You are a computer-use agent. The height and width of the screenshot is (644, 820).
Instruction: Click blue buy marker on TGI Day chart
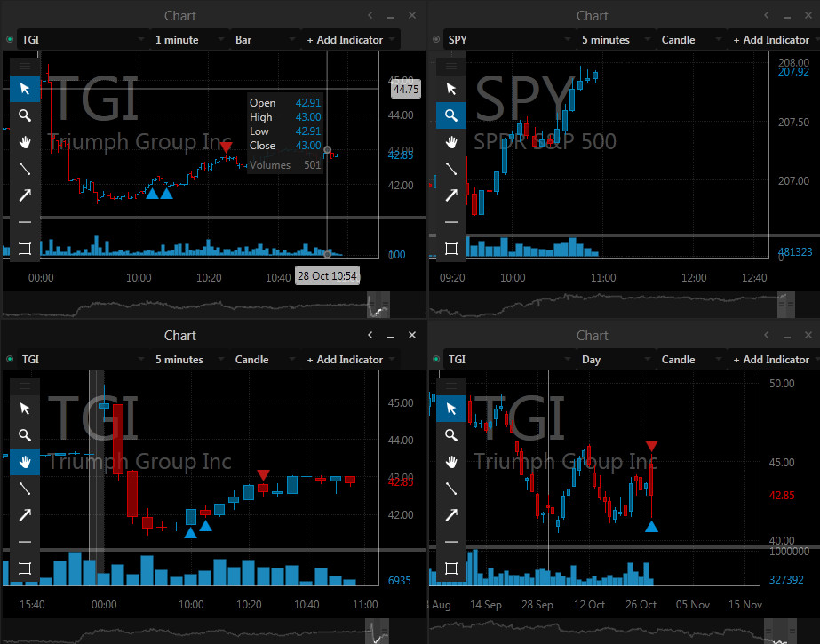tap(651, 526)
